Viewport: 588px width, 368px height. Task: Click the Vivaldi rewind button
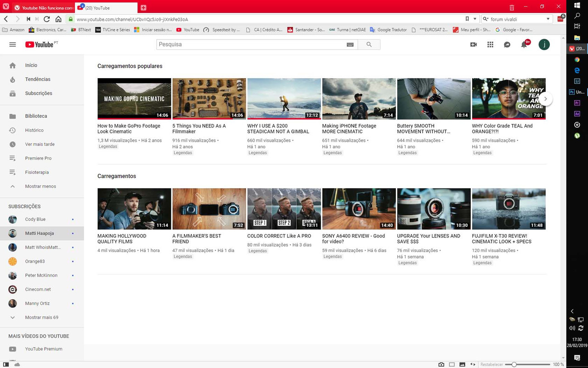point(28,19)
